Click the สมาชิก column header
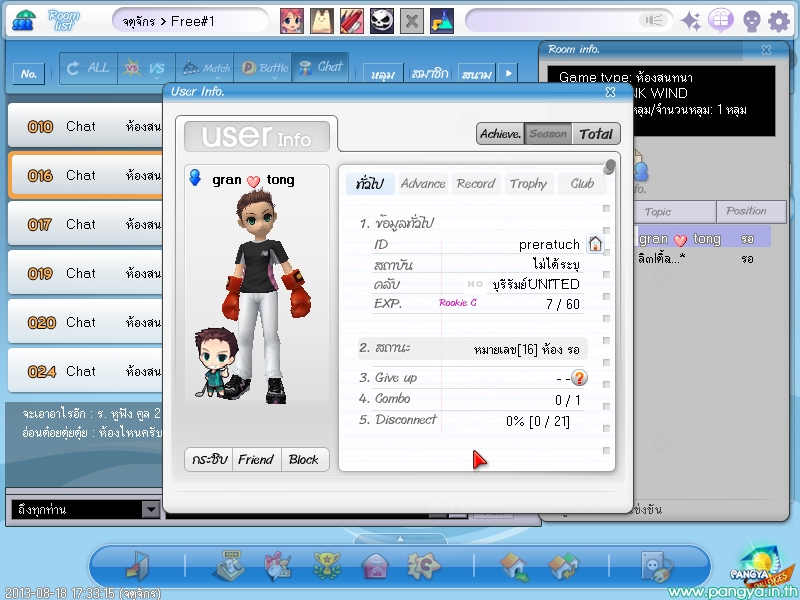800x600 pixels. point(430,74)
